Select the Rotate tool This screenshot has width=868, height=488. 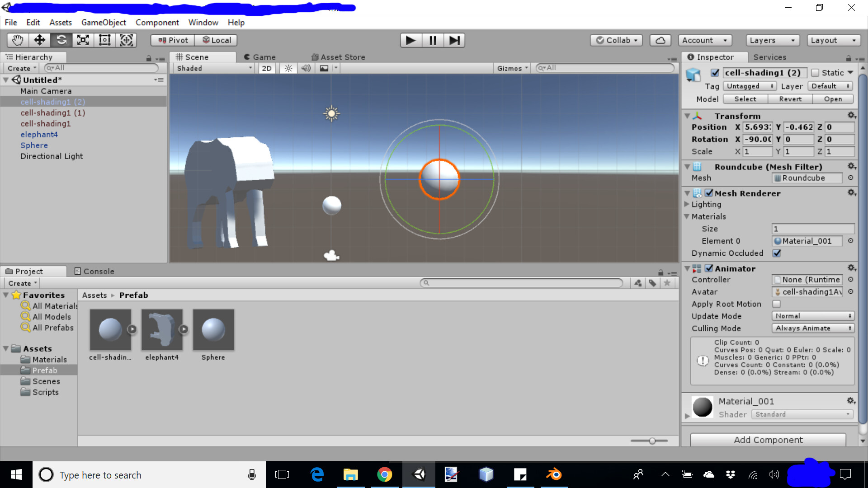coord(61,40)
